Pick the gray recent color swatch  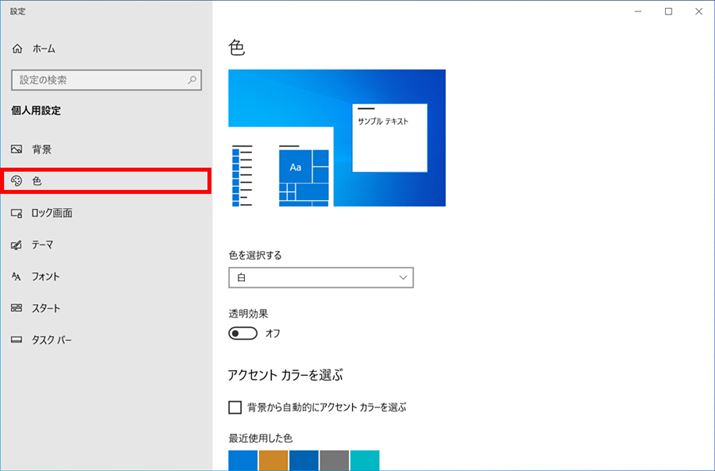coord(334,461)
